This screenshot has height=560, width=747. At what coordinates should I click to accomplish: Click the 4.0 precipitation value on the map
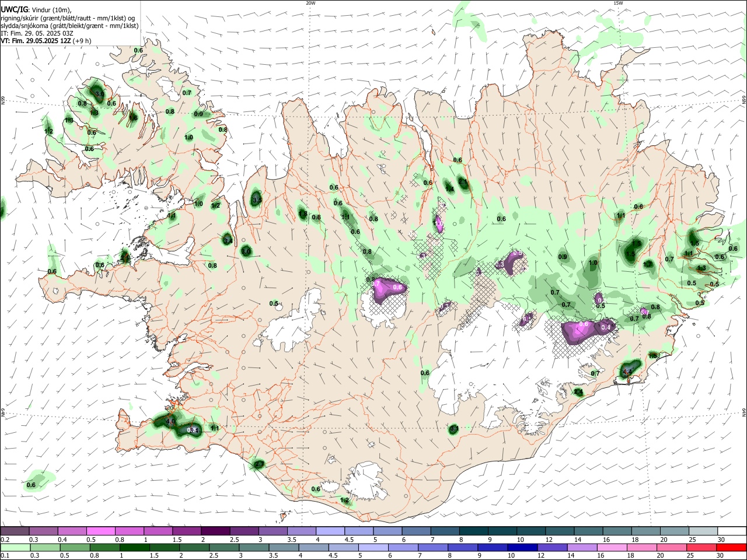(x=170, y=421)
